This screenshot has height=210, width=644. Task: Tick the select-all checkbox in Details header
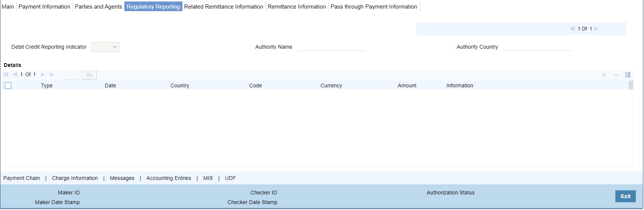pyautogui.click(x=8, y=85)
